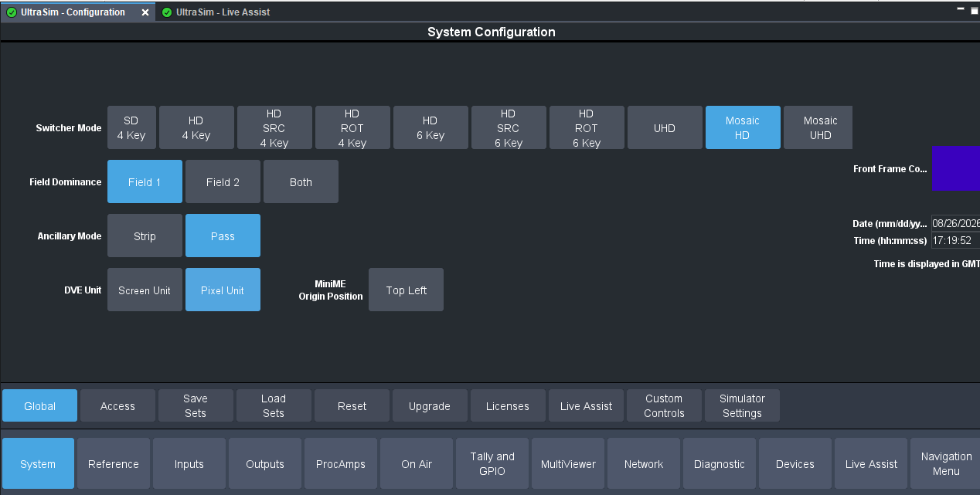Click the time input field
The image size is (980, 495).
956,240
